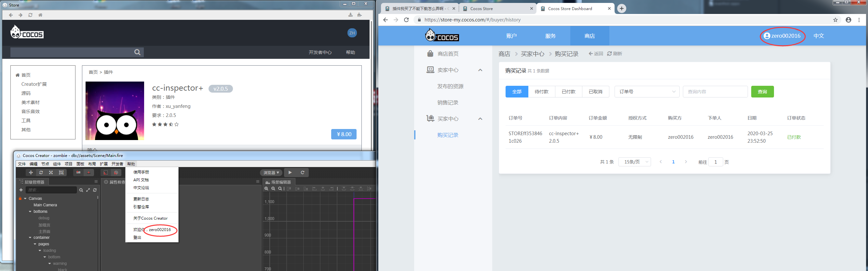Open a new Chrome tab

622,8
